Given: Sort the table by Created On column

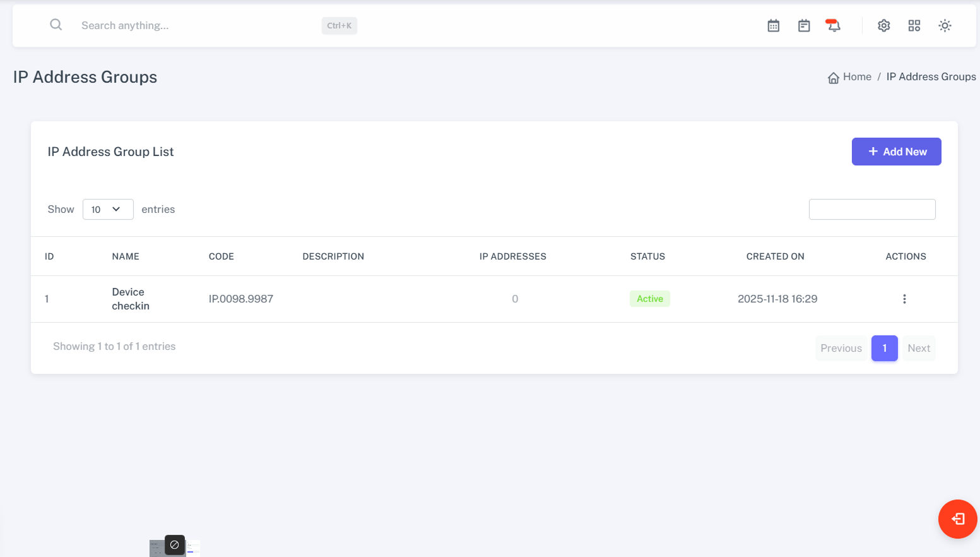Looking at the screenshot, I should point(775,256).
